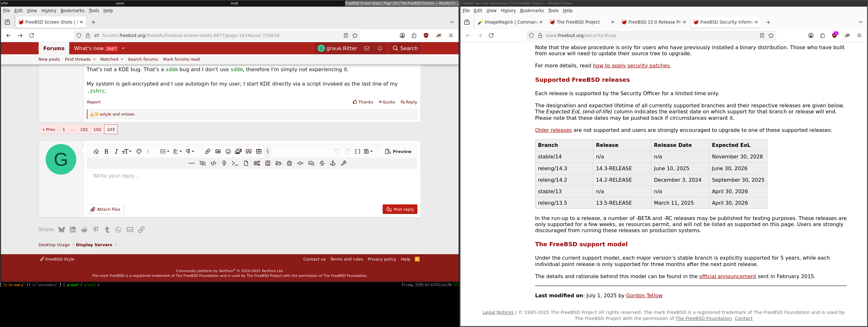
Task: Insert a quote block in the reply editor
Action: pyautogui.click(x=249, y=152)
